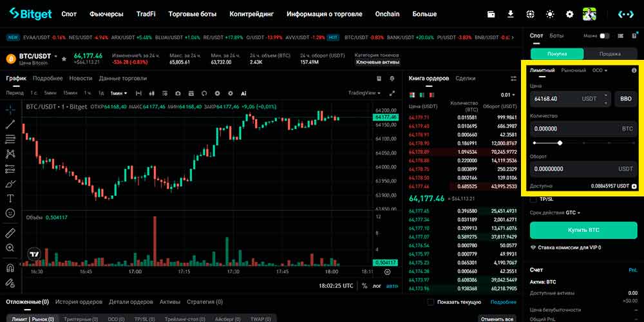Open the 1мин interval dropdown

pos(118,93)
